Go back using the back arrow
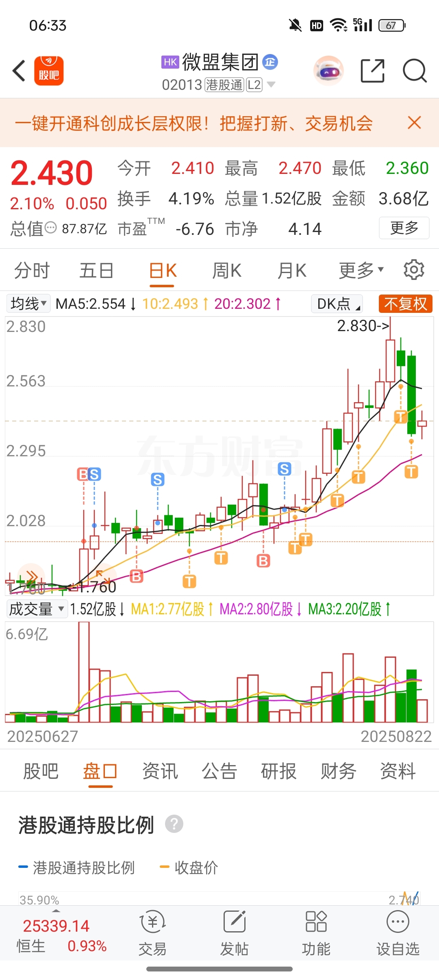 (x=19, y=71)
